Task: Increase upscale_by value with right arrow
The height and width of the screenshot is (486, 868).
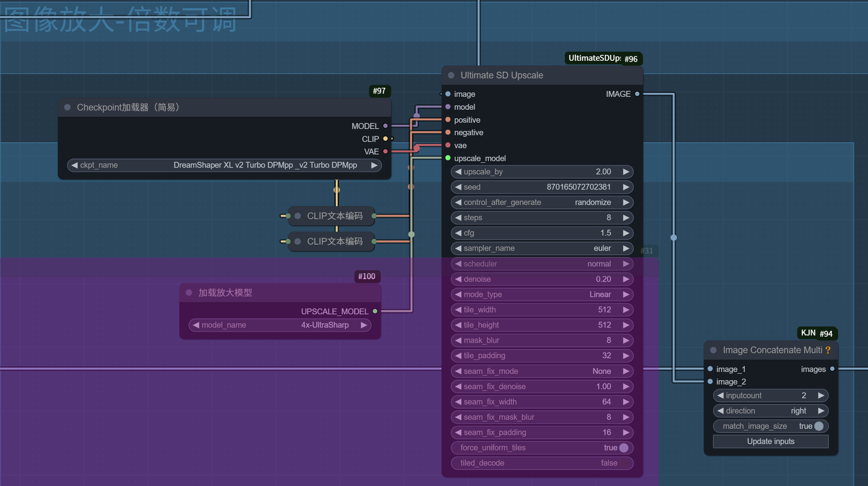Action: (x=626, y=172)
